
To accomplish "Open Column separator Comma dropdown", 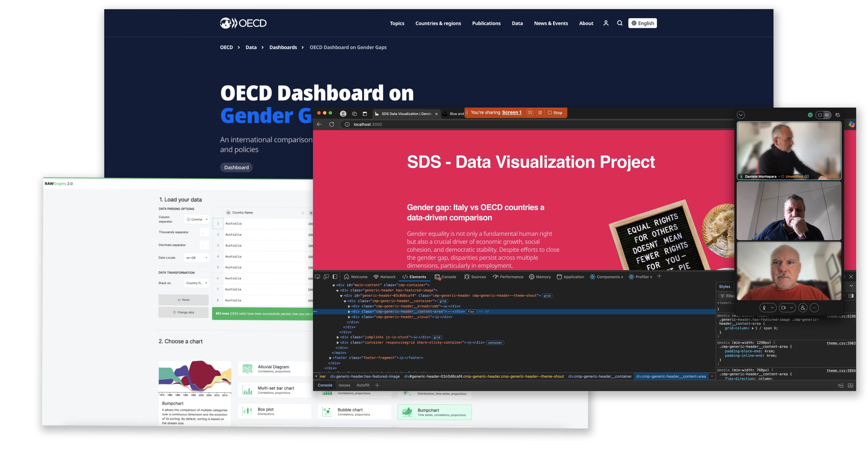I will point(197,220).
